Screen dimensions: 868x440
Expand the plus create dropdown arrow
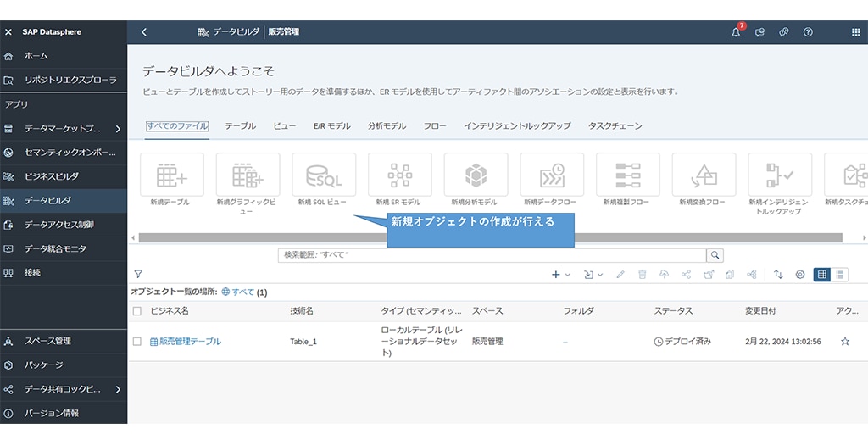pyautogui.click(x=568, y=275)
